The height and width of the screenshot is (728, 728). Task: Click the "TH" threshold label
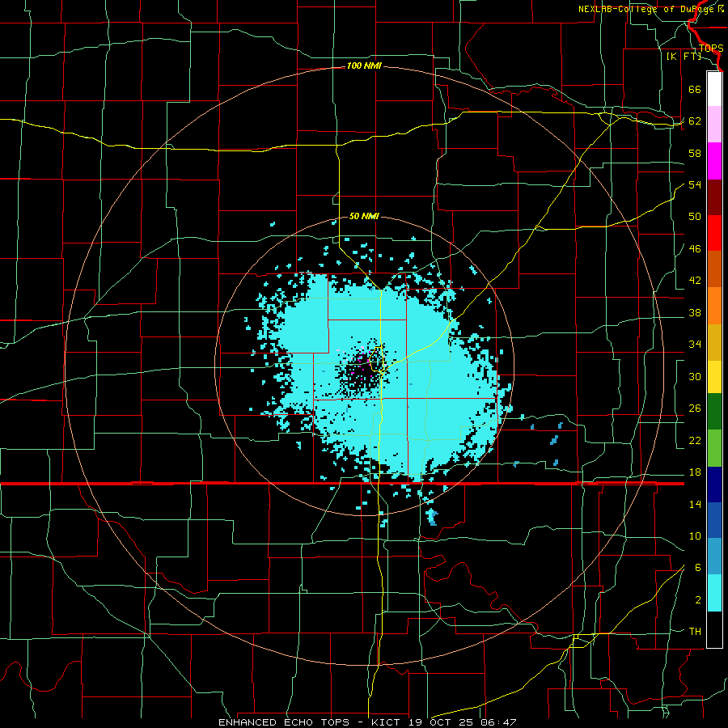point(695,632)
